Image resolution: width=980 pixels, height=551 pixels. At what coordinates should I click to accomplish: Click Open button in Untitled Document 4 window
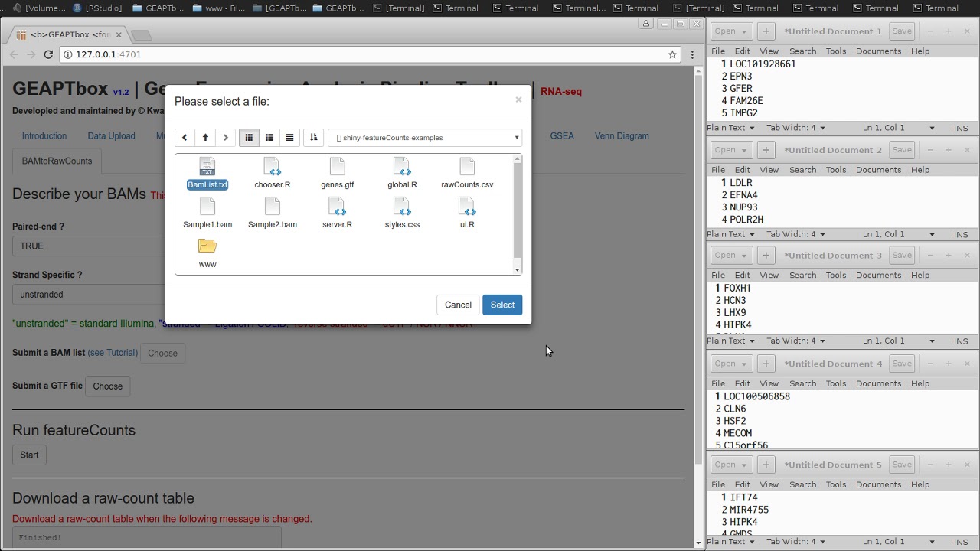[731, 364]
